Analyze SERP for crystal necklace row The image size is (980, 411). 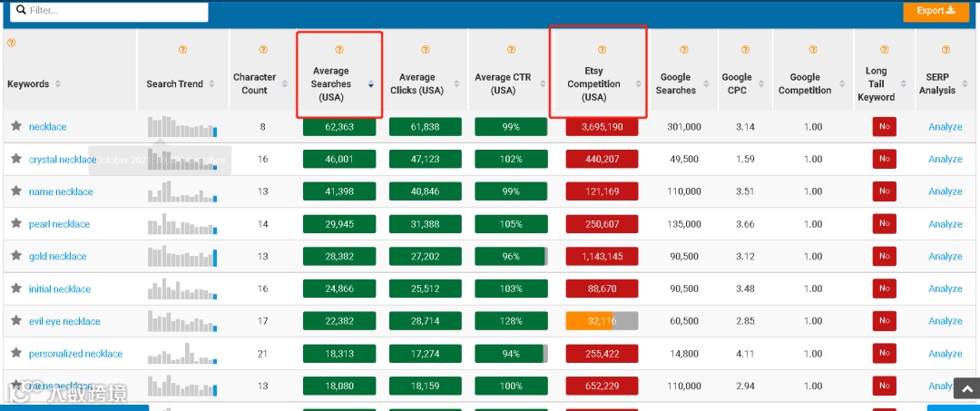tap(945, 160)
